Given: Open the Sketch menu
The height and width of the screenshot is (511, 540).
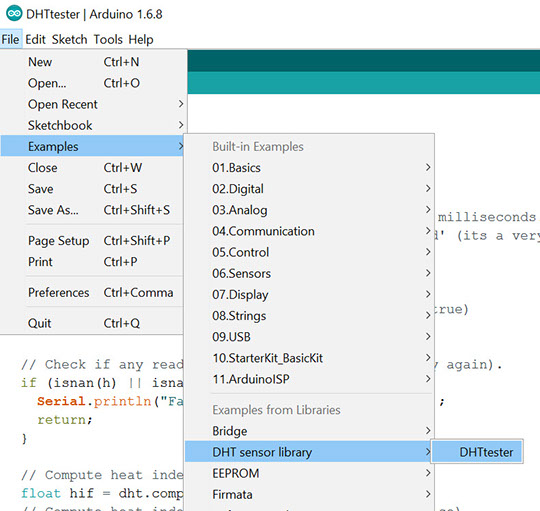Looking at the screenshot, I should coord(69,39).
